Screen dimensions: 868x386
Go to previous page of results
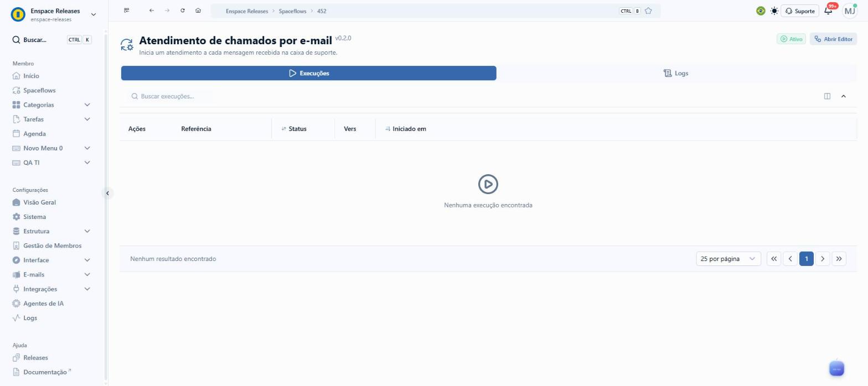pos(790,259)
